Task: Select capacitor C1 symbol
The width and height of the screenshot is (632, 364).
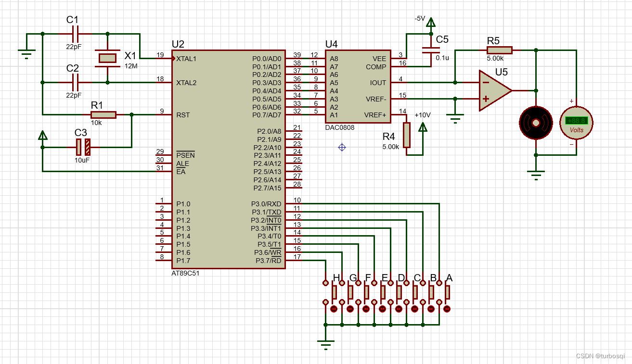Action: pos(75,34)
